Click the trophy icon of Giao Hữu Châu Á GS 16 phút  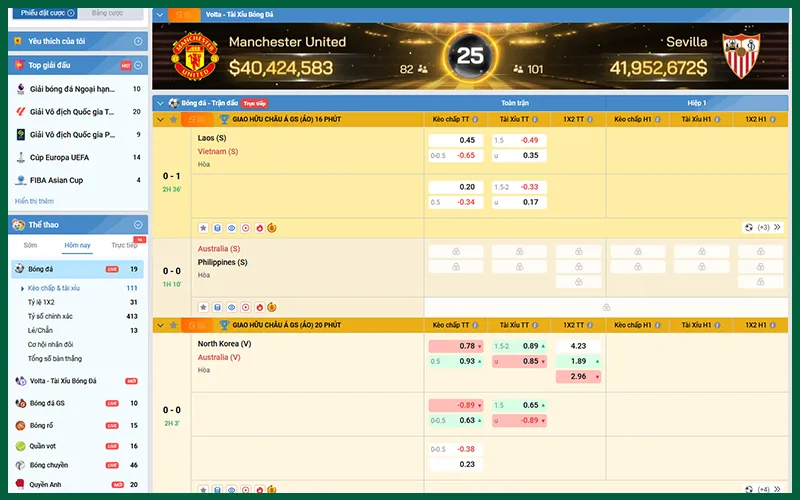(x=224, y=119)
